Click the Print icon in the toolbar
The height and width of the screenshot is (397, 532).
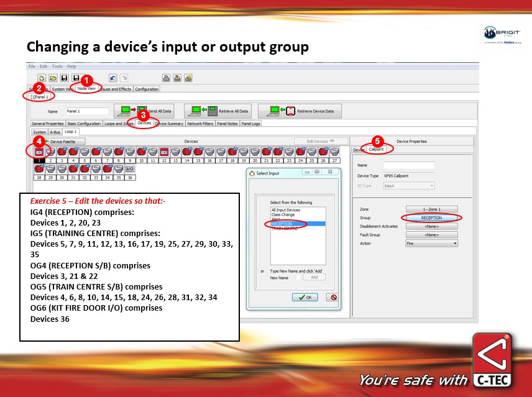tap(166, 78)
